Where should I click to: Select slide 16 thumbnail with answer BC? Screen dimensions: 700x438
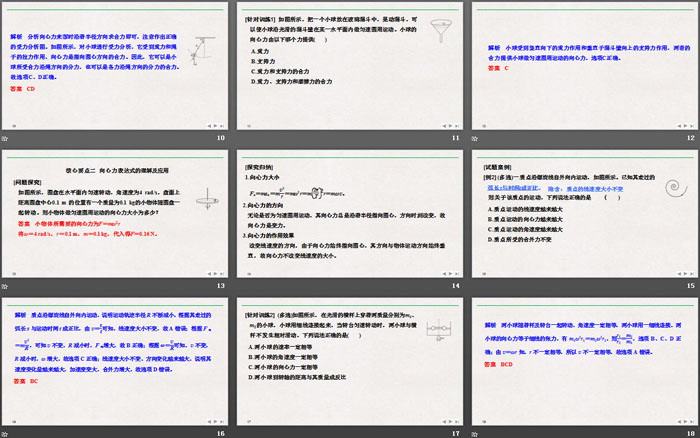[115, 361]
